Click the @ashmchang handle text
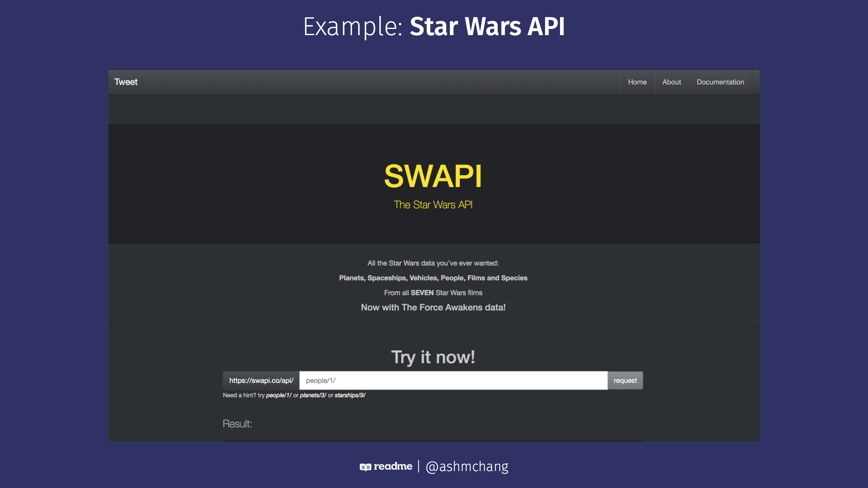 467,467
